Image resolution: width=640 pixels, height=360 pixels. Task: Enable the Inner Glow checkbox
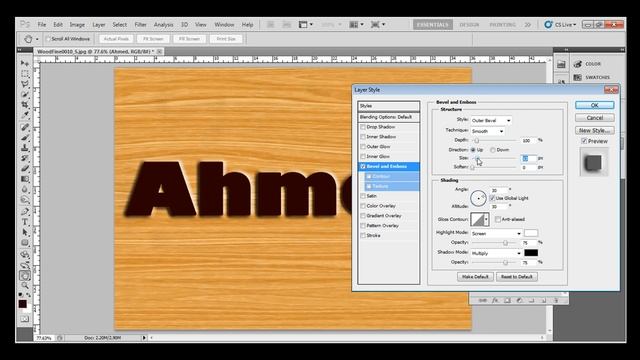[363, 156]
